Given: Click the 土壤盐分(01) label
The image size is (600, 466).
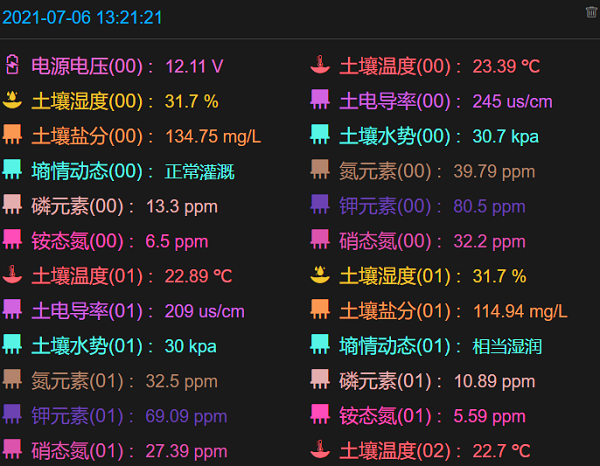Looking at the screenshot, I should tap(394, 311).
